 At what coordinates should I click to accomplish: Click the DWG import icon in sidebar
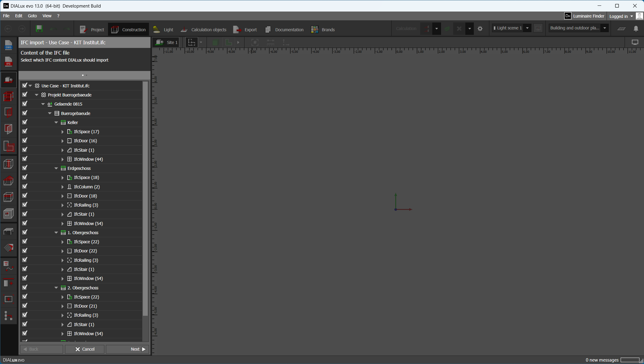pos(8,45)
